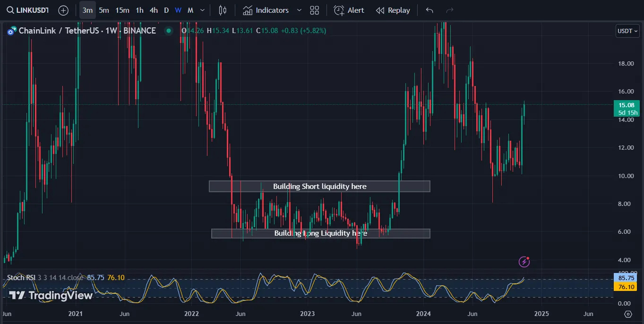Image resolution: width=644 pixels, height=324 pixels.
Task: Click the 15.08 current price label
Action: 627,105
